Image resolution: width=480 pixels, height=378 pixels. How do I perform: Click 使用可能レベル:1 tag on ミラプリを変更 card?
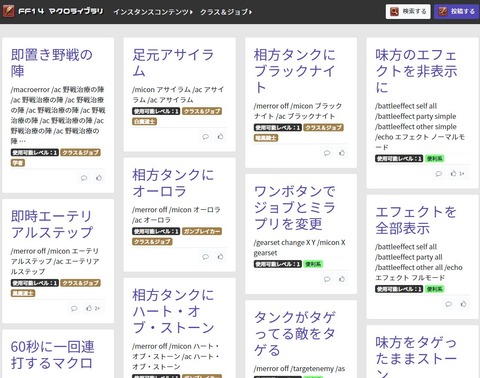point(278,264)
